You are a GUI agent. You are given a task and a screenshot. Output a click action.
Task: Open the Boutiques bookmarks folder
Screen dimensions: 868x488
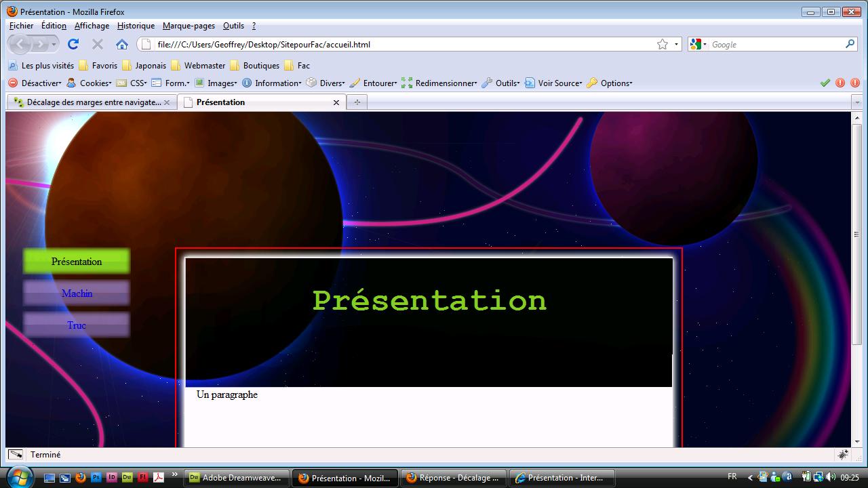pos(254,66)
